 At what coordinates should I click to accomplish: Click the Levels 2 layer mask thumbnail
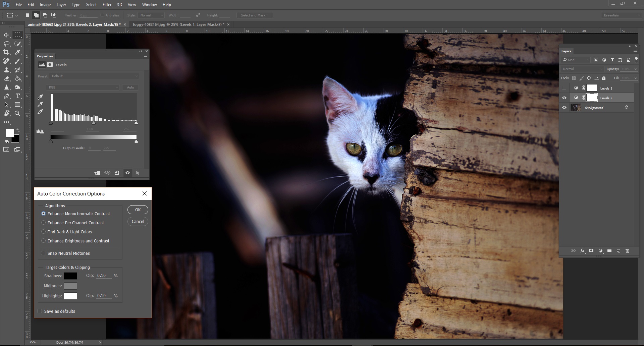pos(592,98)
